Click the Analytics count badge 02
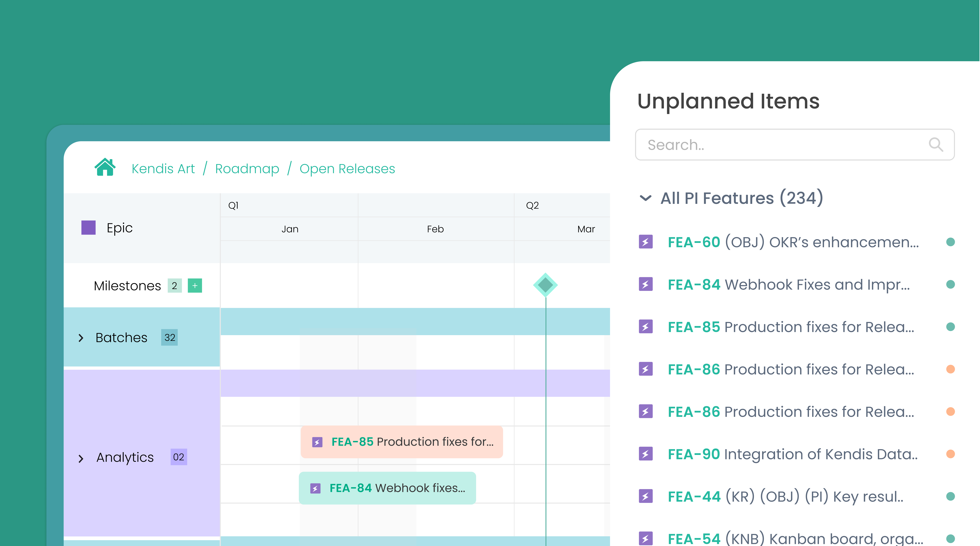980x546 pixels. click(x=179, y=457)
